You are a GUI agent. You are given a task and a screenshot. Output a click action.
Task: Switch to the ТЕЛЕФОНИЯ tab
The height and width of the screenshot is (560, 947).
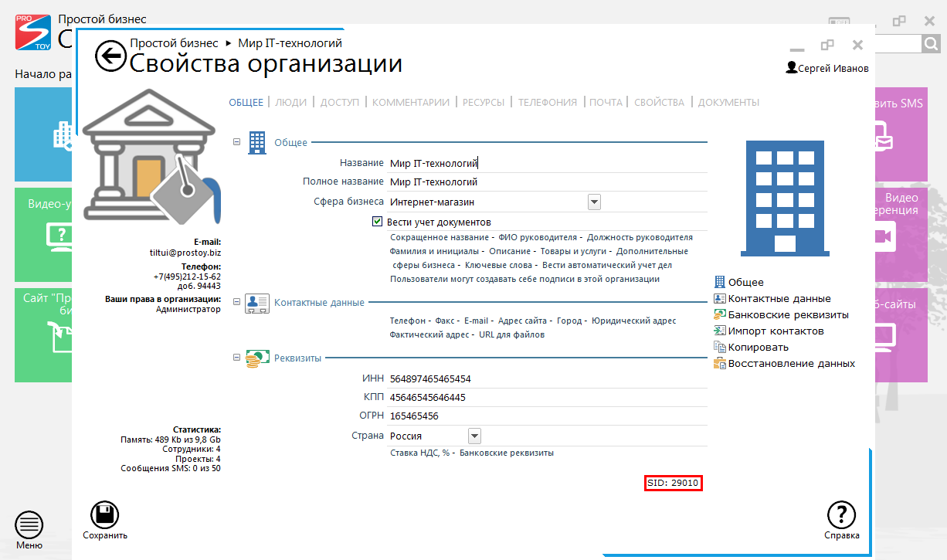[548, 102]
